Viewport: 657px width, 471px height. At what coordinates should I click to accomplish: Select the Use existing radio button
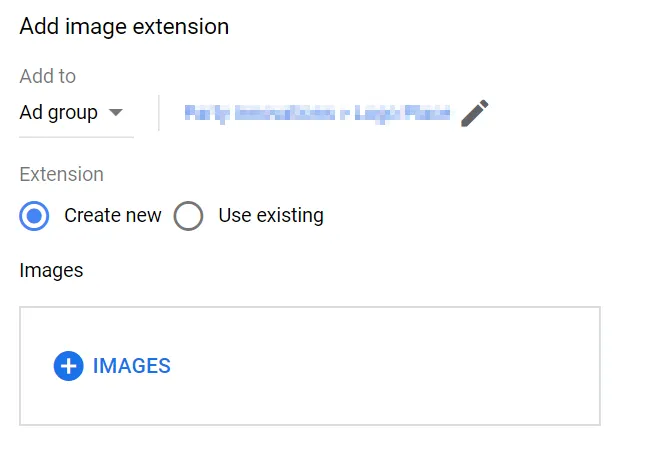189,216
